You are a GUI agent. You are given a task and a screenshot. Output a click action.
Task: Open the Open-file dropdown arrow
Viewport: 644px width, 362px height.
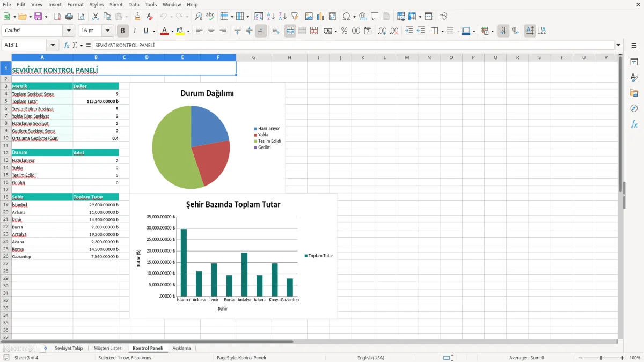(30, 17)
